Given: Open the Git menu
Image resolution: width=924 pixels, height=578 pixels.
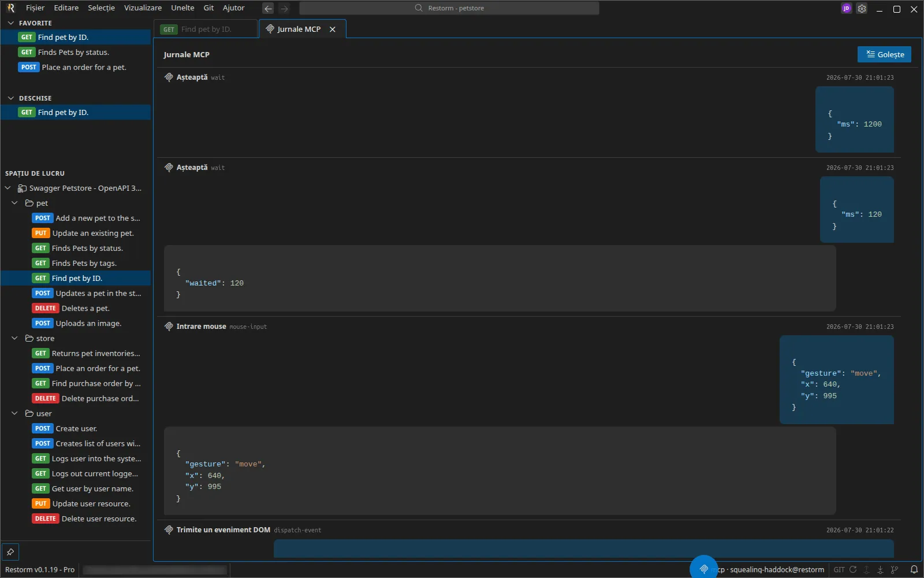Looking at the screenshot, I should point(208,8).
